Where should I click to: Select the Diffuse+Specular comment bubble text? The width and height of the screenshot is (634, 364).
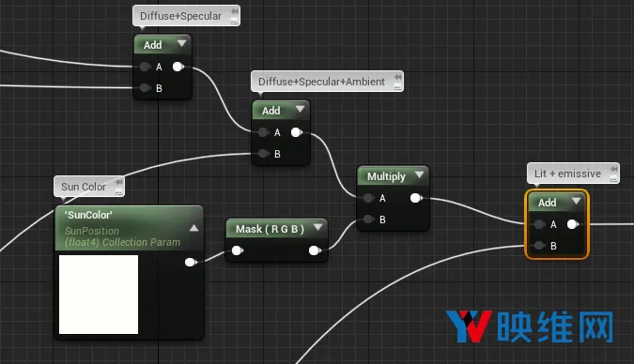point(180,16)
